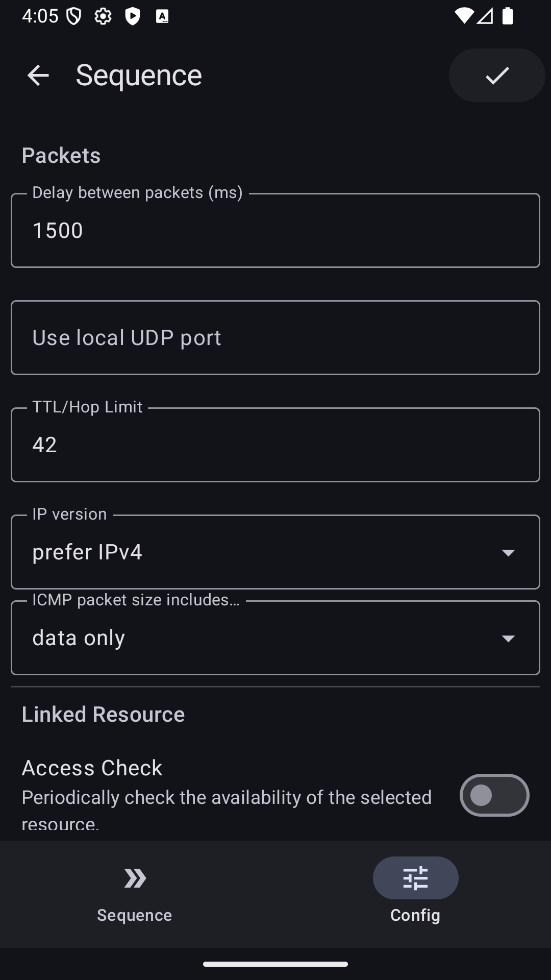This screenshot has width=551, height=980.
Task: Confirm with the checkmark button
Action: point(497,76)
